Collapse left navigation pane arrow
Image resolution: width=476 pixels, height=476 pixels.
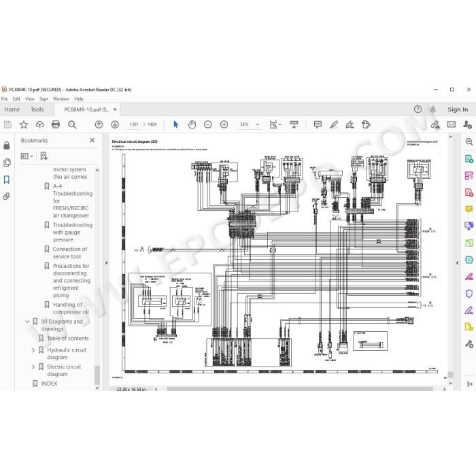click(x=106, y=263)
